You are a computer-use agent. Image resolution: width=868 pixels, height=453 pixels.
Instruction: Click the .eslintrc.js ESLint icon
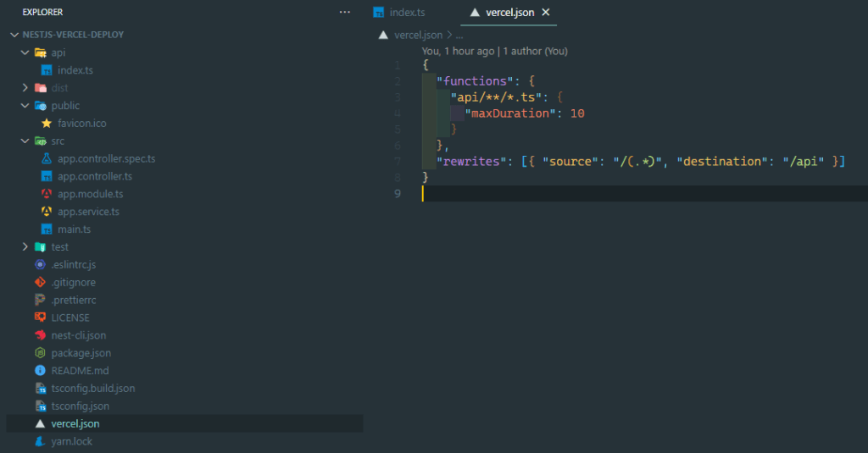click(x=40, y=264)
